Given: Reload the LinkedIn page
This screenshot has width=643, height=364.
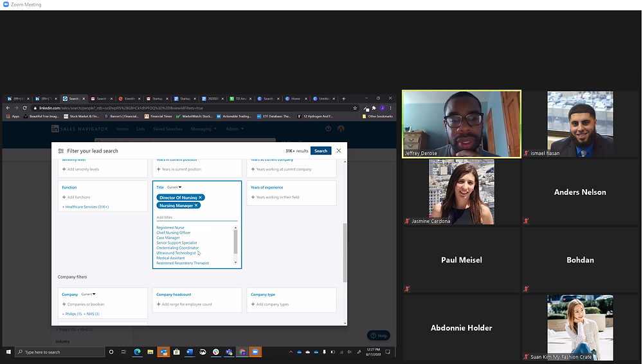Looking at the screenshot, I should click(24, 108).
